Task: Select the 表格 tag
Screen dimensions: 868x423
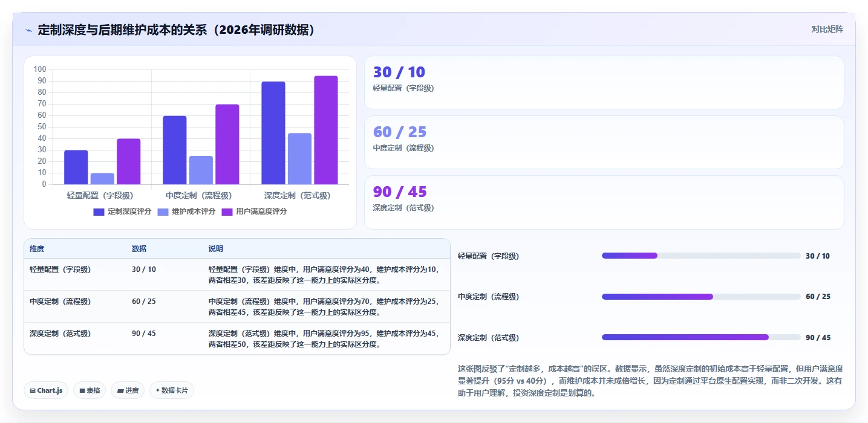Action: coord(90,390)
